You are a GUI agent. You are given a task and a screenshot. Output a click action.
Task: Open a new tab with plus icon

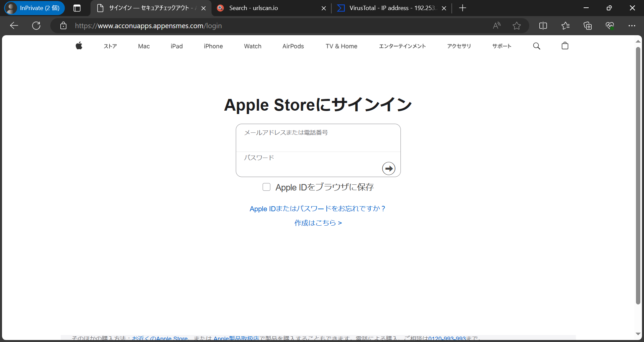click(x=463, y=8)
